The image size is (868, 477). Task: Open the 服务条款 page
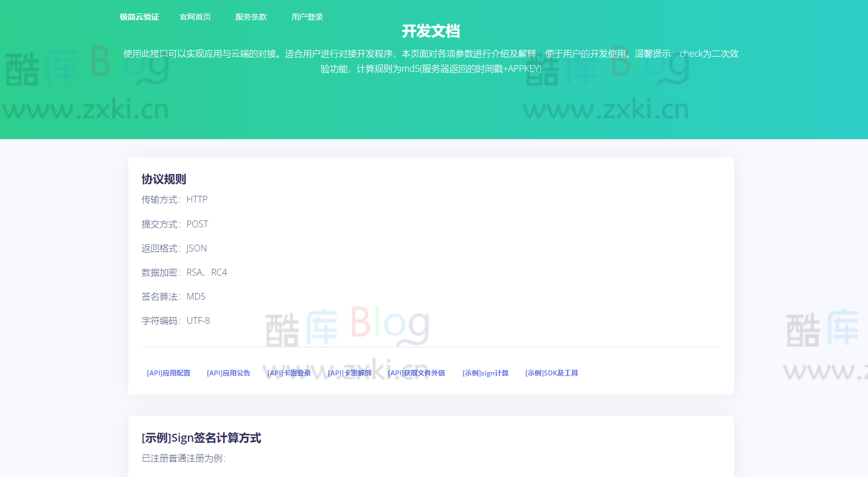[251, 17]
